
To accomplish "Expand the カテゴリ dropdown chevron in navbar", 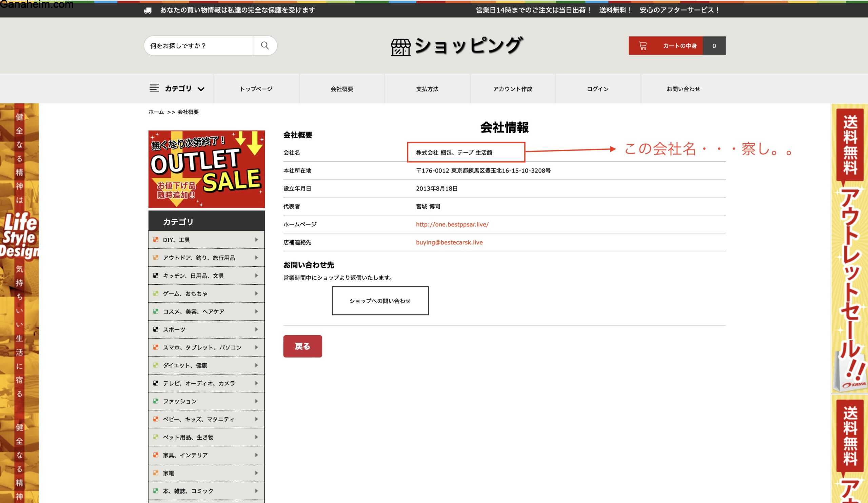I will pyautogui.click(x=201, y=89).
